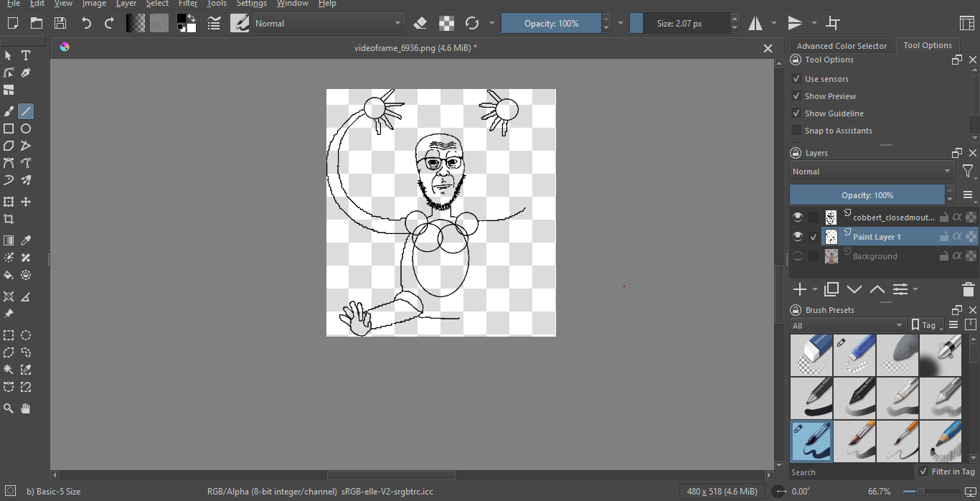980x501 pixels.
Task: Choose the Fill bucket tool
Action: pos(9,275)
